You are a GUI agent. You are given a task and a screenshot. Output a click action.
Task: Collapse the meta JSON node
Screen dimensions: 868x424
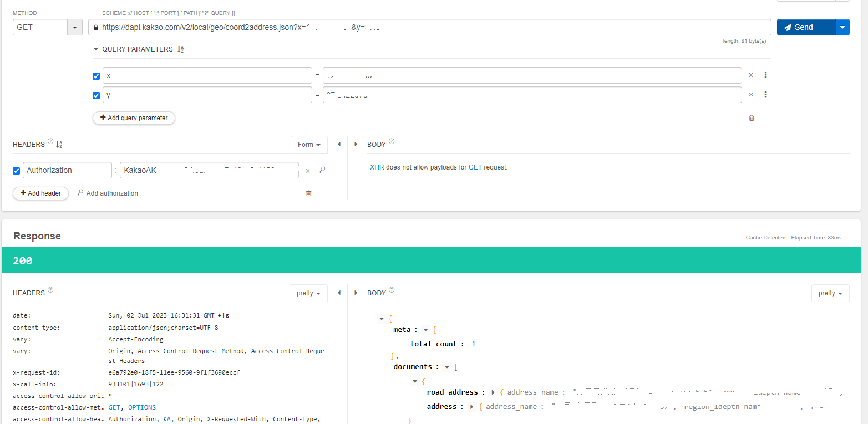point(426,330)
